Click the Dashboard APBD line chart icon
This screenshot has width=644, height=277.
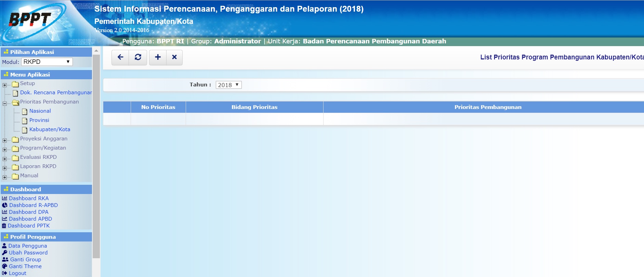click(x=4, y=219)
